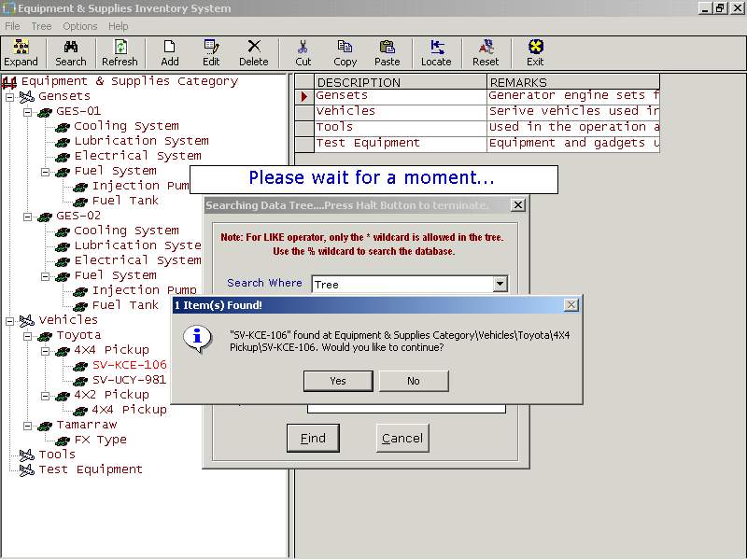Select 4X4 Pickup under 4X2 Pickup
The image size is (747, 560).
pyautogui.click(x=129, y=410)
